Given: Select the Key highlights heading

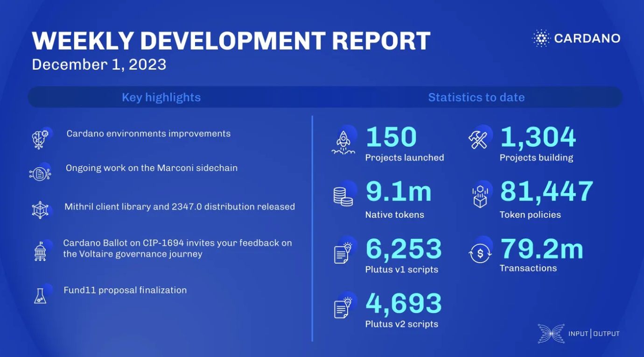Looking at the screenshot, I should pos(161,97).
